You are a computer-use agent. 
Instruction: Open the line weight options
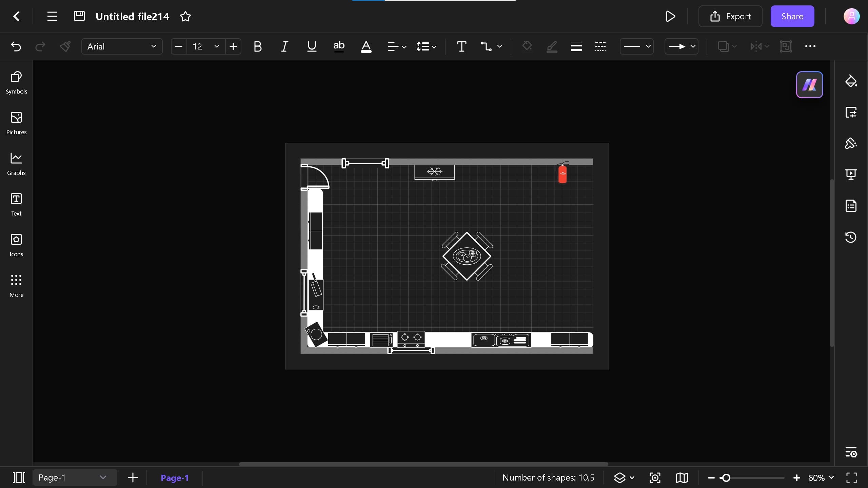pyautogui.click(x=576, y=46)
